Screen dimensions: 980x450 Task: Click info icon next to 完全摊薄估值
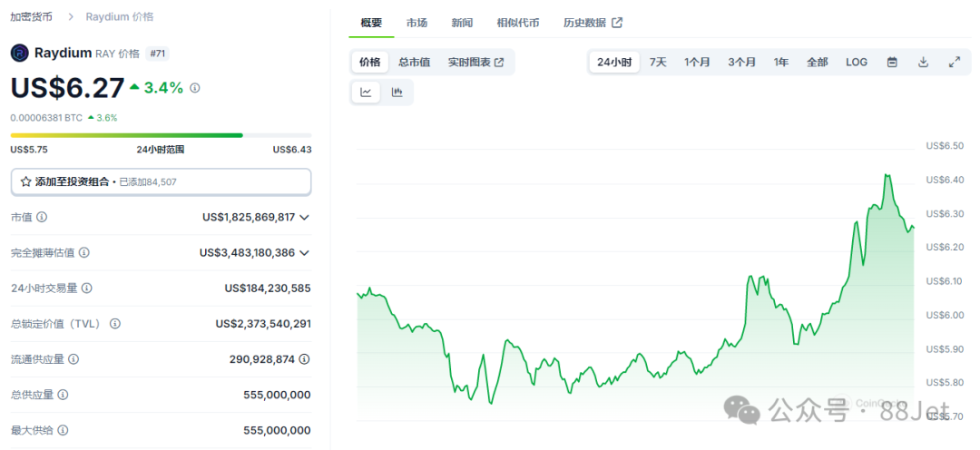click(83, 252)
